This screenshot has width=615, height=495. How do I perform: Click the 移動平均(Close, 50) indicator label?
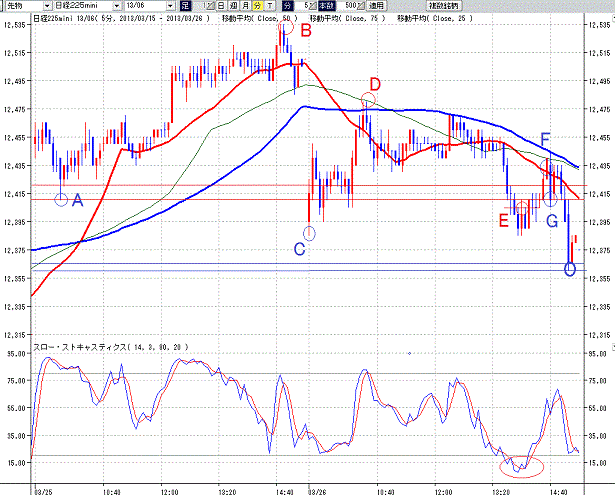click(x=260, y=18)
